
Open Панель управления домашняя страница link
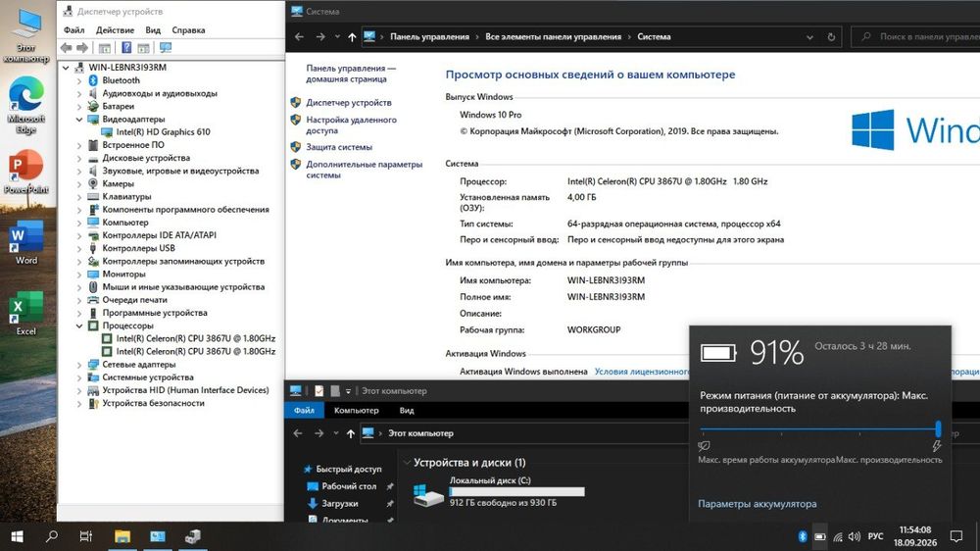point(351,74)
